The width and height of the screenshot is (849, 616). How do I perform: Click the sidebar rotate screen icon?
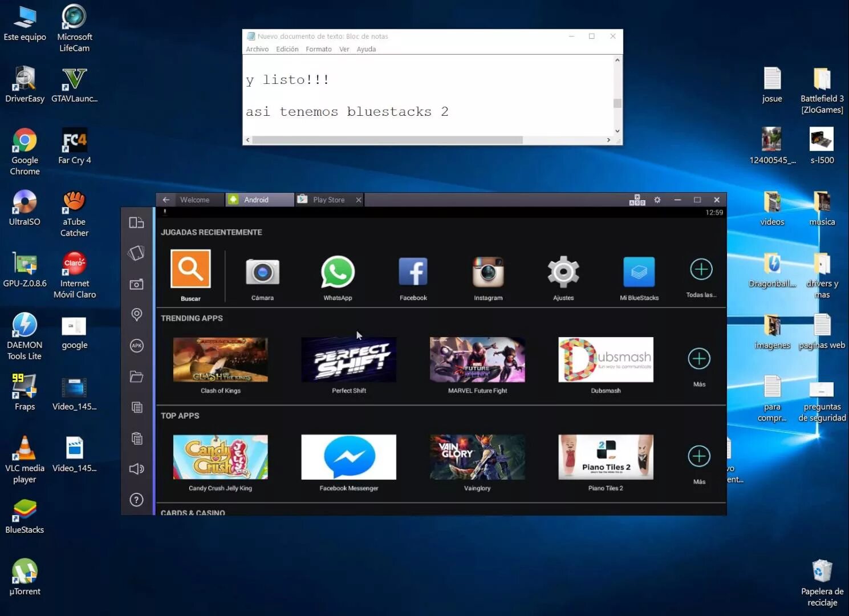[136, 253]
